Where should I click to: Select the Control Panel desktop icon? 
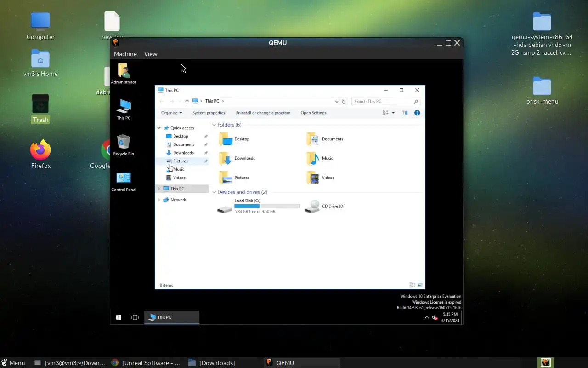pos(124,181)
